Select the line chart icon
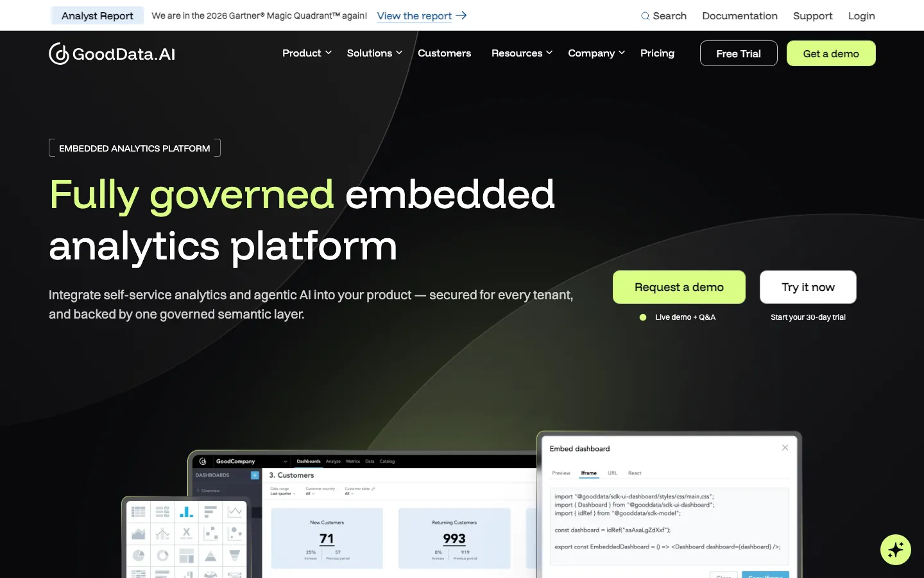Viewport: 924px width, 578px height. pos(235,512)
